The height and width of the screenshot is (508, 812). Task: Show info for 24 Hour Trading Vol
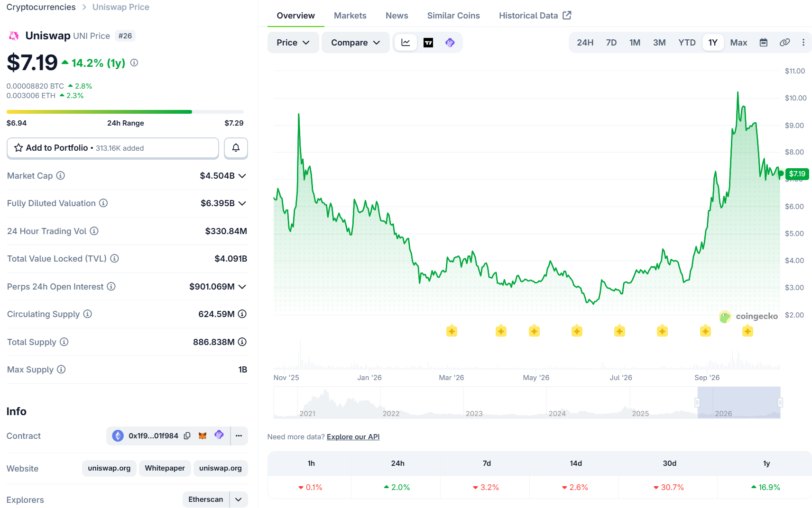pos(94,231)
